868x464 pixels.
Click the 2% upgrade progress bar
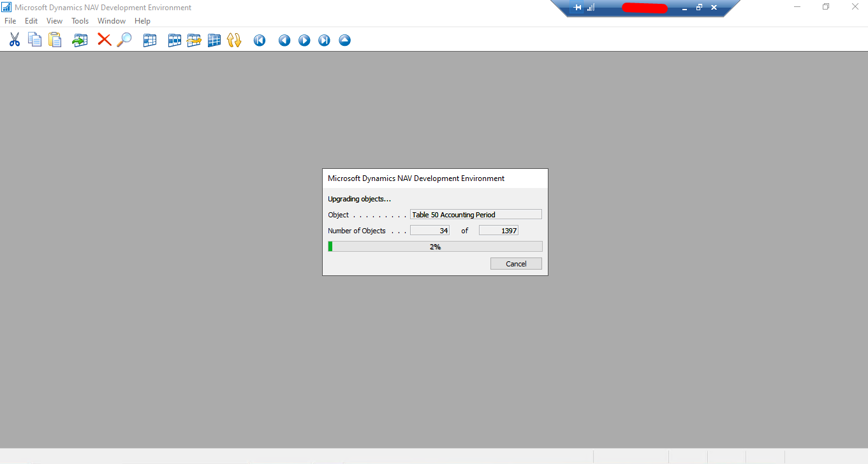(435, 247)
